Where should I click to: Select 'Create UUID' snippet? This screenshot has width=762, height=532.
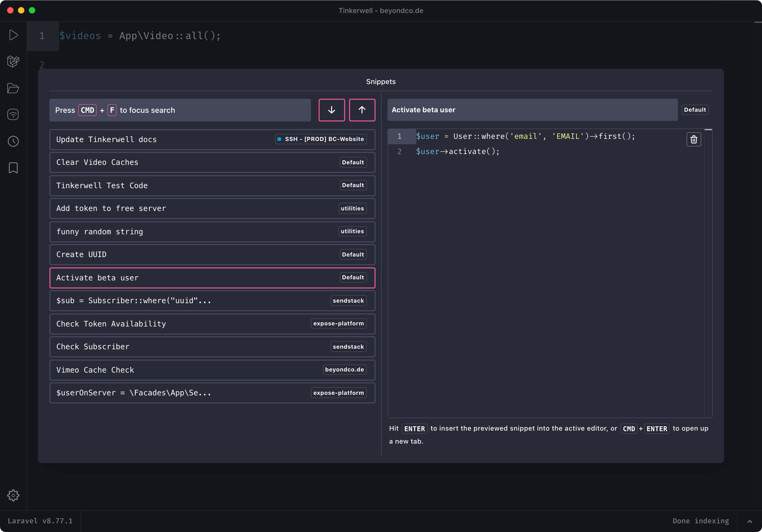click(212, 254)
